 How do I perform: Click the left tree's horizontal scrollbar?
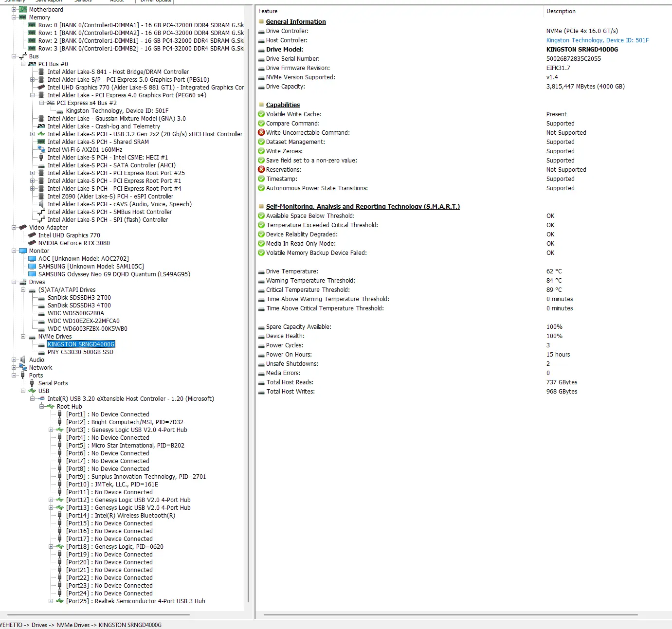(99, 615)
